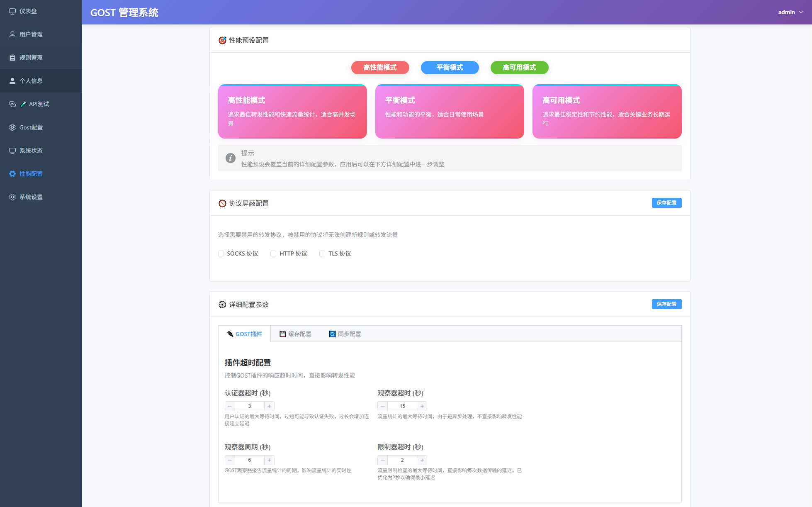Click the info icon in hint box
812x507 pixels.
coord(231,158)
